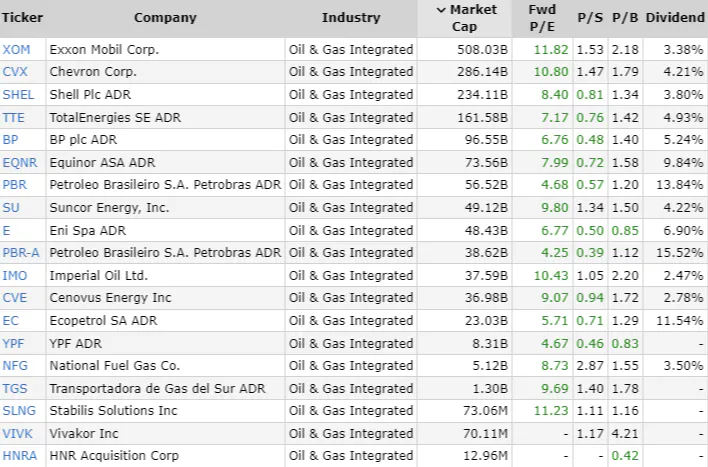This screenshot has width=708, height=467.
Task: Click the 12.96M market cap value
Action: [485, 456]
